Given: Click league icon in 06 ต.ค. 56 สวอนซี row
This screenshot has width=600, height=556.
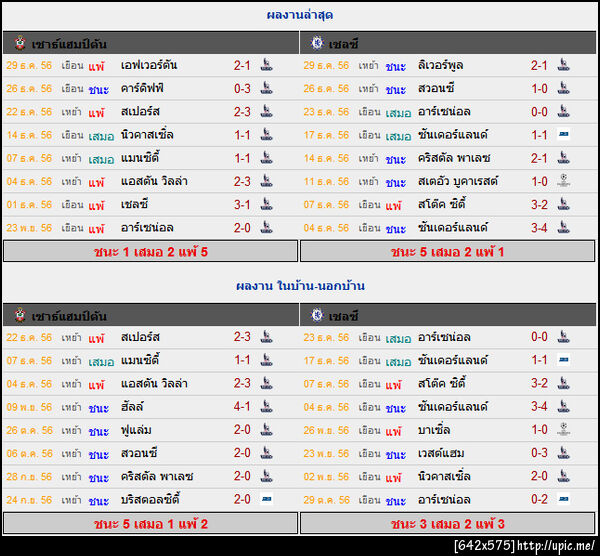Looking at the screenshot, I should (x=266, y=453).
